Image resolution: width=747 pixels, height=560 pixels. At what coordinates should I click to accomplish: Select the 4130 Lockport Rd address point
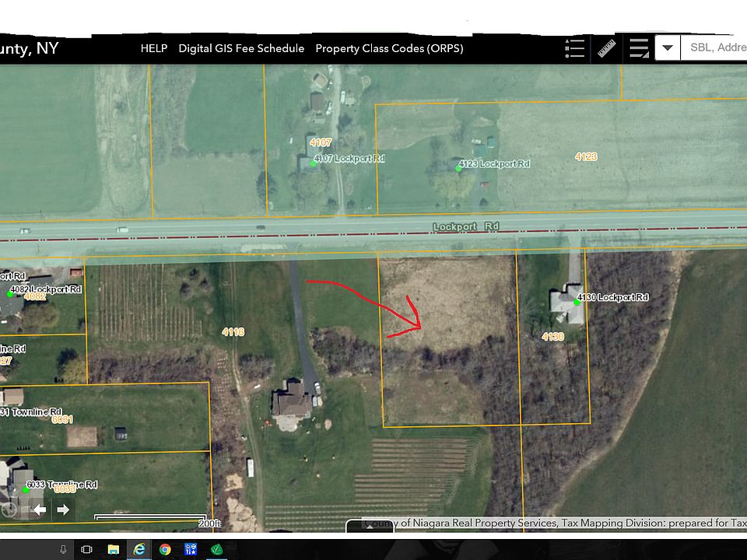[x=577, y=303]
